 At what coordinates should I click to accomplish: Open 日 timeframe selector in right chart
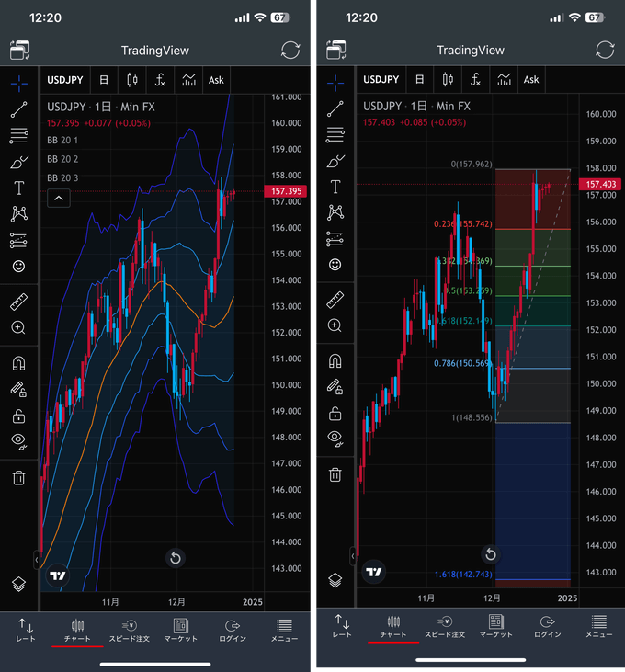coord(420,79)
